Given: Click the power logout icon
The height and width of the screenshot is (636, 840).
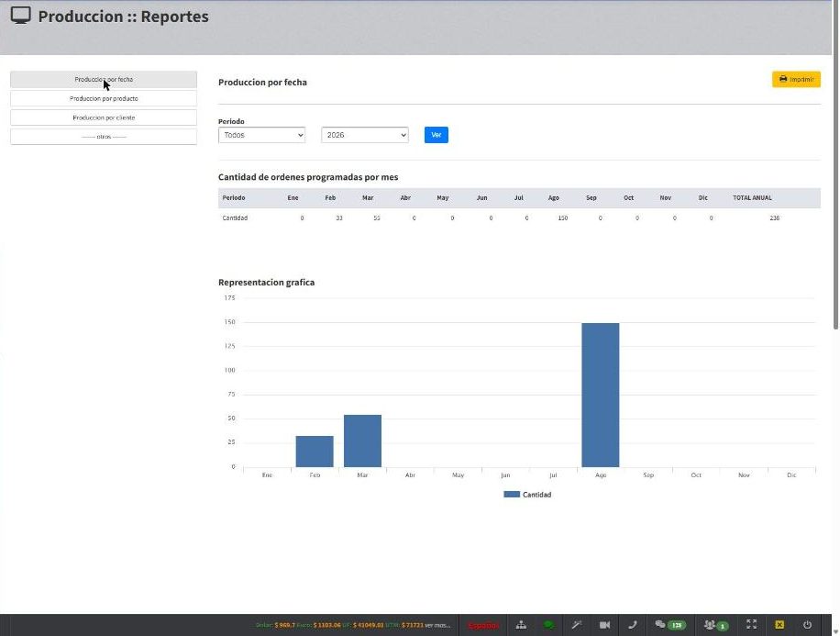Looking at the screenshot, I should [807, 625].
